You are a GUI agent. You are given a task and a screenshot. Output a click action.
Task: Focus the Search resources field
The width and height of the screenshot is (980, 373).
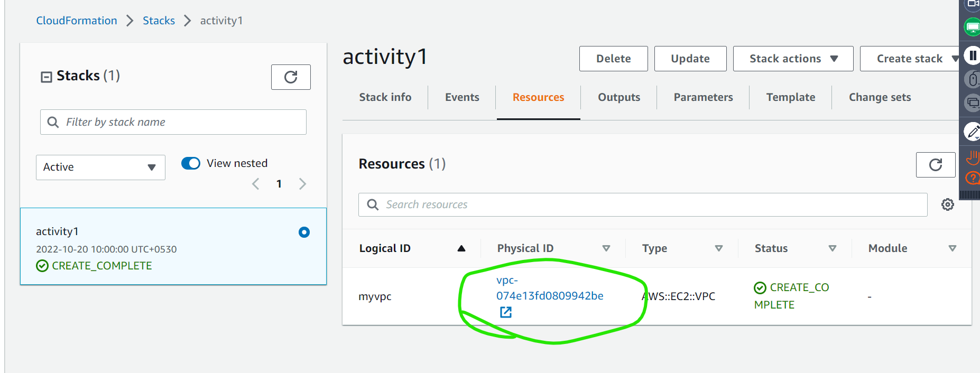click(643, 204)
